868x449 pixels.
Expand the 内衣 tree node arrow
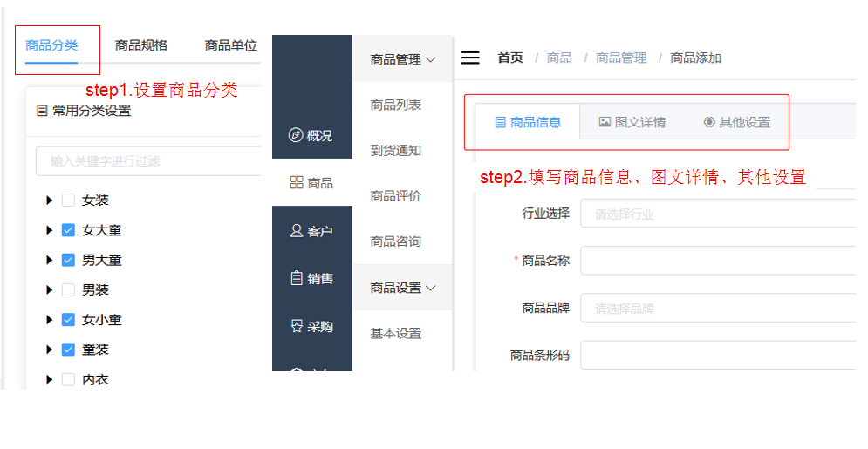pos(49,379)
